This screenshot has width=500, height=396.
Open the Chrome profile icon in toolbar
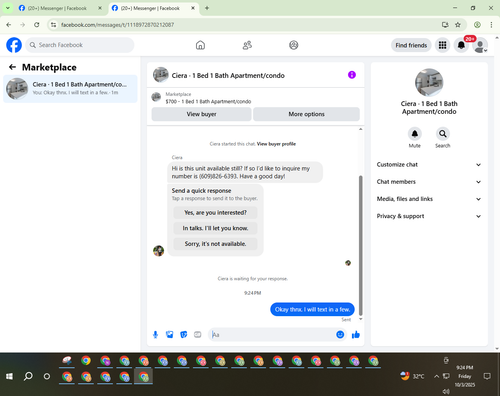[477, 25]
